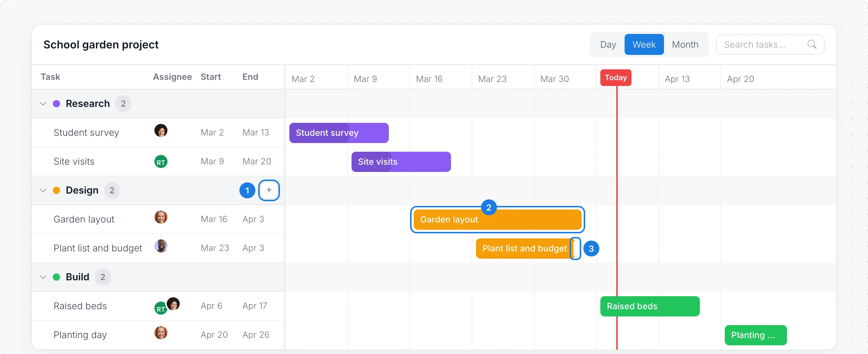Sort by the End column header
868x354 pixels.
click(x=250, y=77)
